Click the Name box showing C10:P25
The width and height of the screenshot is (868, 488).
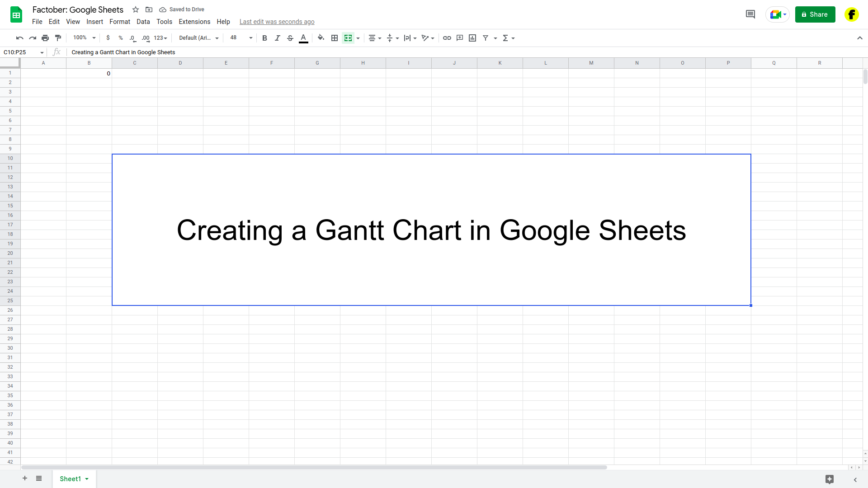[24, 52]
